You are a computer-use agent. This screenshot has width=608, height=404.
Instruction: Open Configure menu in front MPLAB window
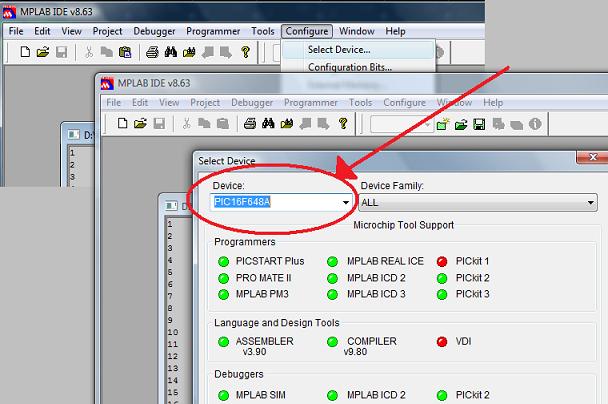point(404,103)
